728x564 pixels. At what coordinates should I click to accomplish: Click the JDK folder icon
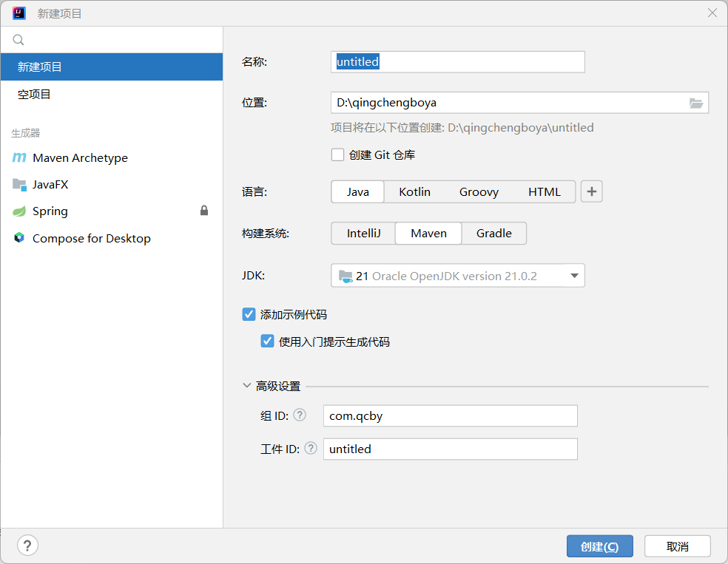346,276
